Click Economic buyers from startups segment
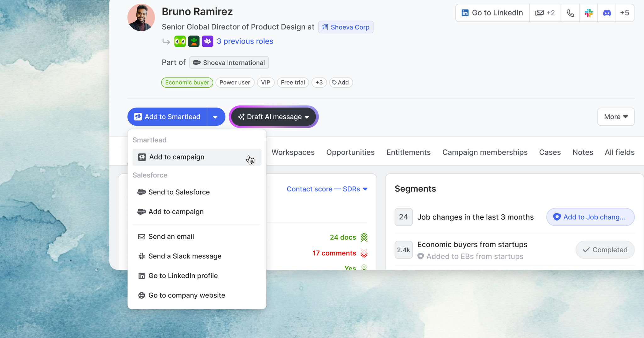The image size is (644, 338). pyautogui.click(x=472, y=244)
